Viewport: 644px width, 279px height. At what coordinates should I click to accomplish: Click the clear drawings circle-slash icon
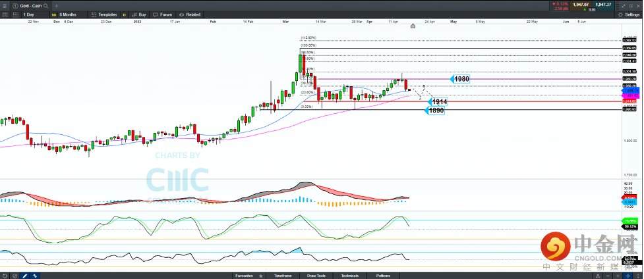[x=15, y=276]
